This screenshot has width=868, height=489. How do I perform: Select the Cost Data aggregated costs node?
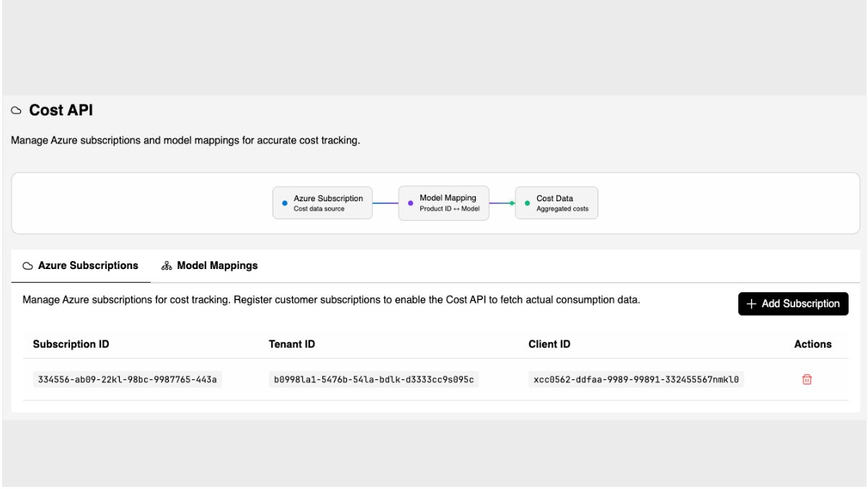(557, 203)
